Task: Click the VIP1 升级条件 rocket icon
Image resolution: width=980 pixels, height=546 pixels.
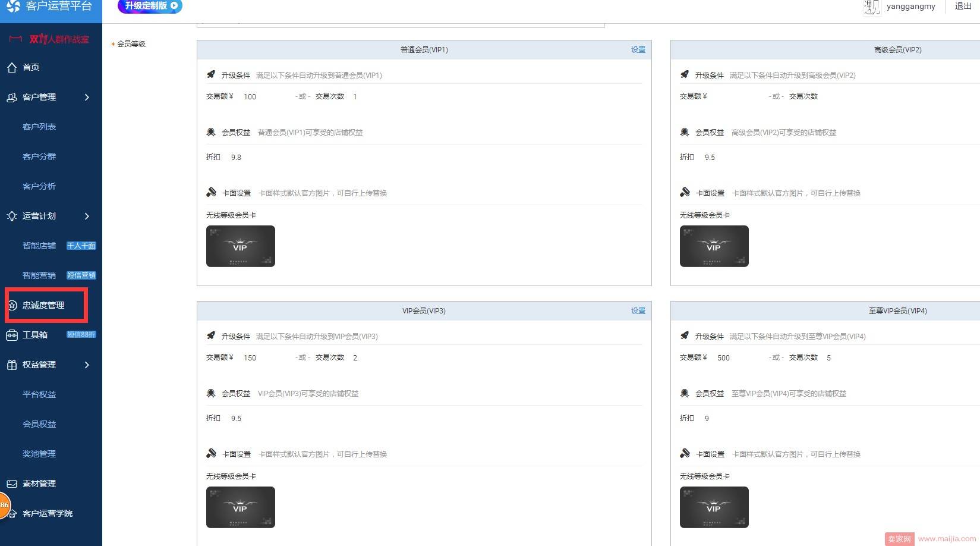Action: click(211, 74)
